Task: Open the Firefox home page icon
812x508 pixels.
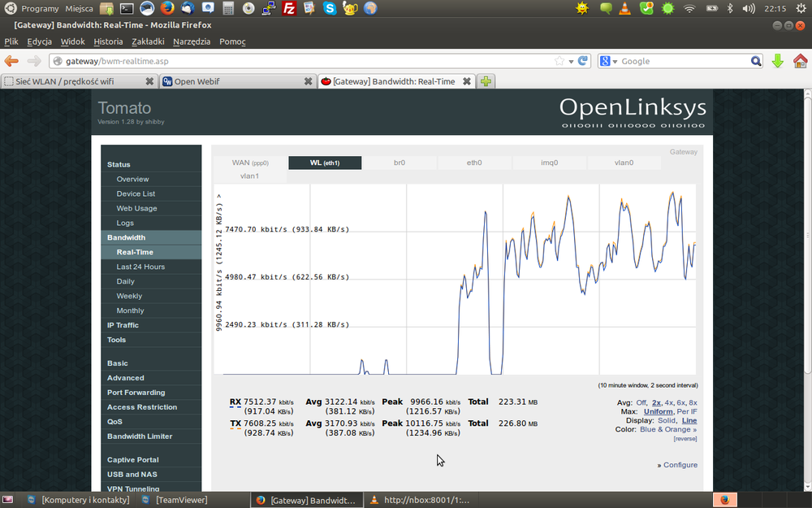Action: click(x=800, y=61)
